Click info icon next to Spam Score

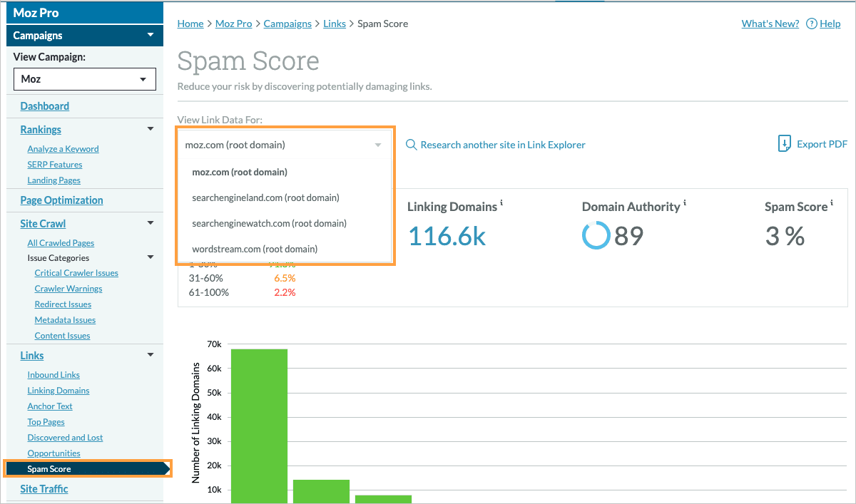832,204
